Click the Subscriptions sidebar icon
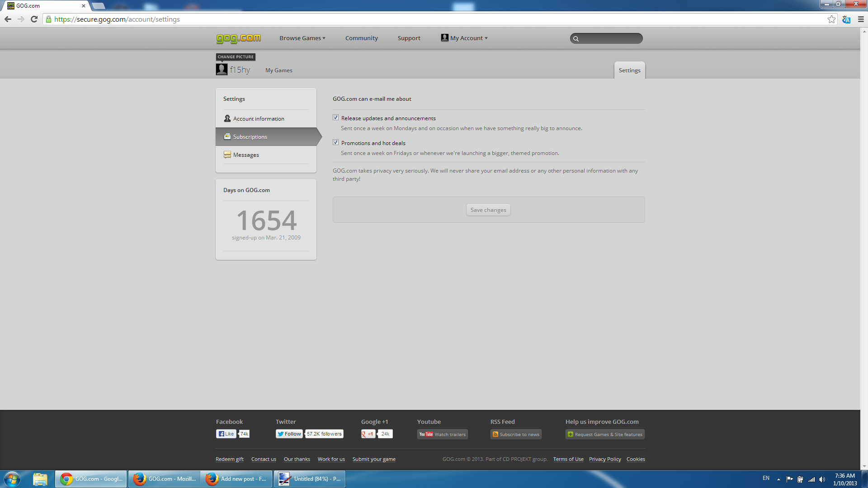This screenshot has width=868, height=488. coord(227,136)
